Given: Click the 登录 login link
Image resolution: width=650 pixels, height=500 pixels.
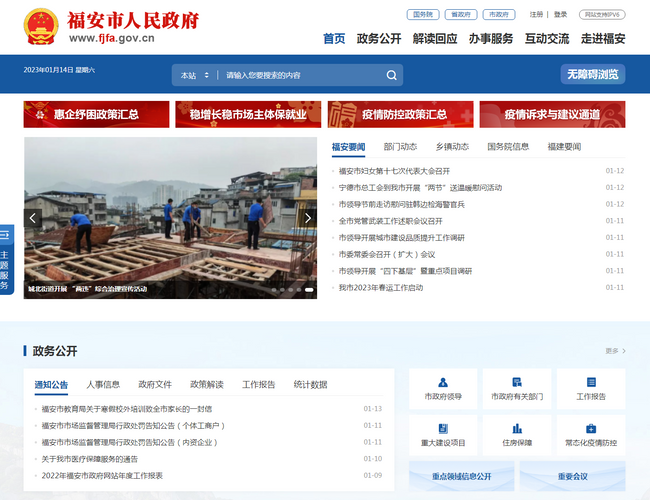Looking at the screenshot, I should tap(560, 15).
